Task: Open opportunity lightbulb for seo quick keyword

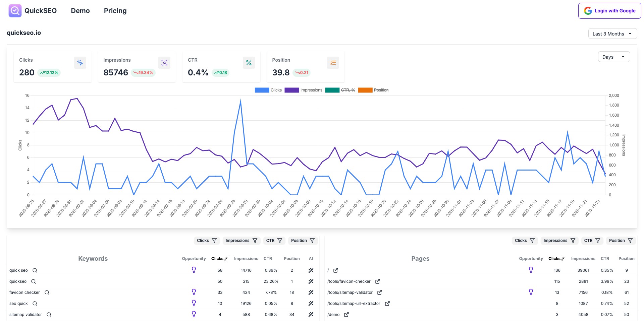Action: [194, 303]
